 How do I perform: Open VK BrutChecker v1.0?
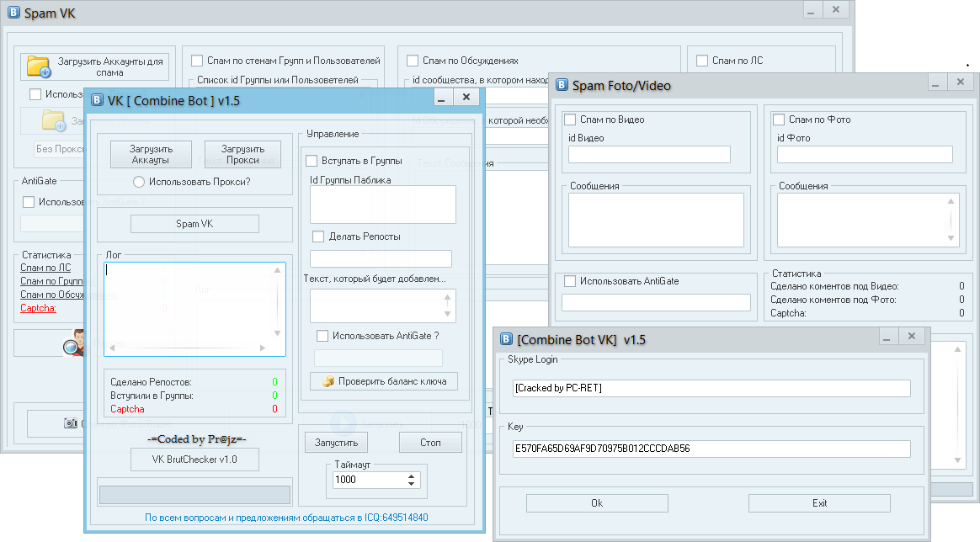click(x=194, y=459)
